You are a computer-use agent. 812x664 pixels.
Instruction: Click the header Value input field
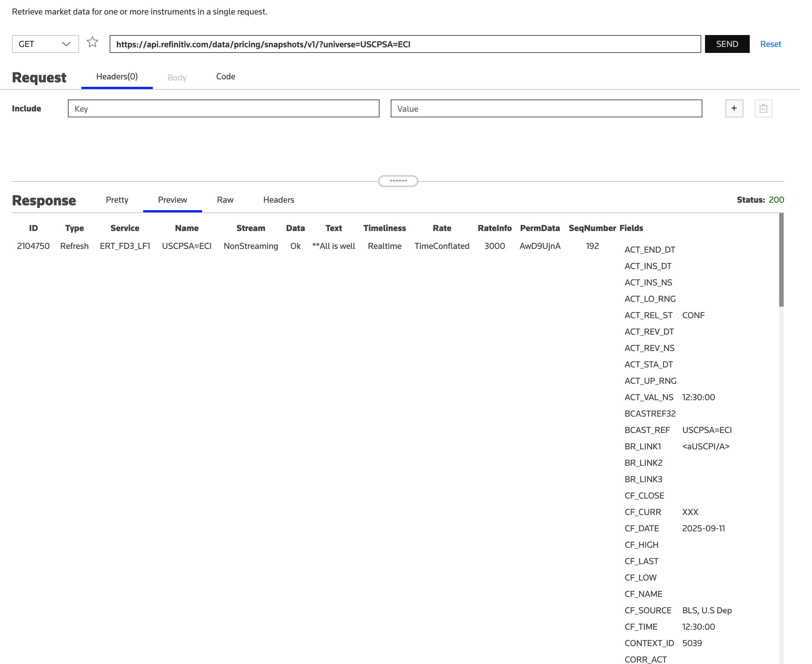[x=546, y=109]
